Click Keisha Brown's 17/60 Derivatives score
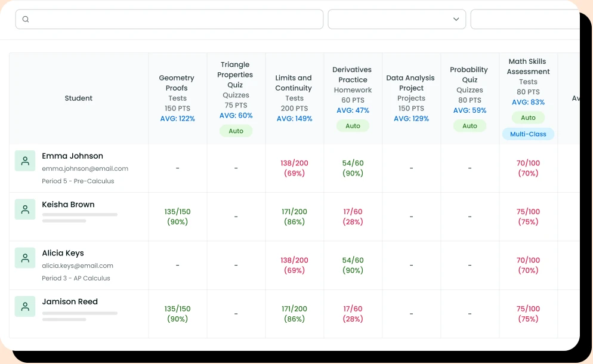This screenshot has height=364, width=593. [x=353, y=217]
